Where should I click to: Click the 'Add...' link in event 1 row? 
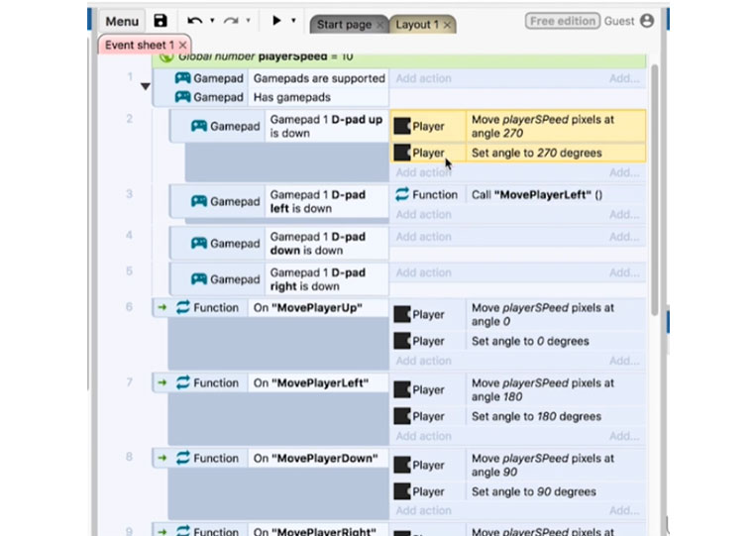click(624, 78)
